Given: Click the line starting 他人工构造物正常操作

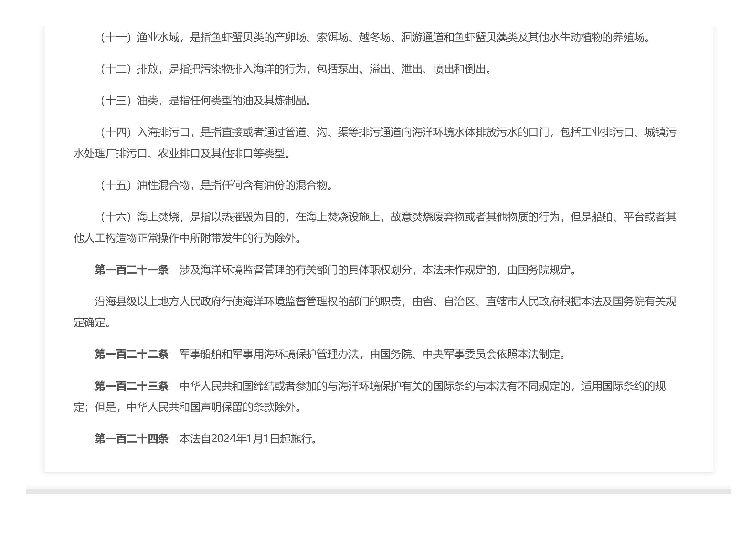Looking at the screenshot, I should 188,238.
